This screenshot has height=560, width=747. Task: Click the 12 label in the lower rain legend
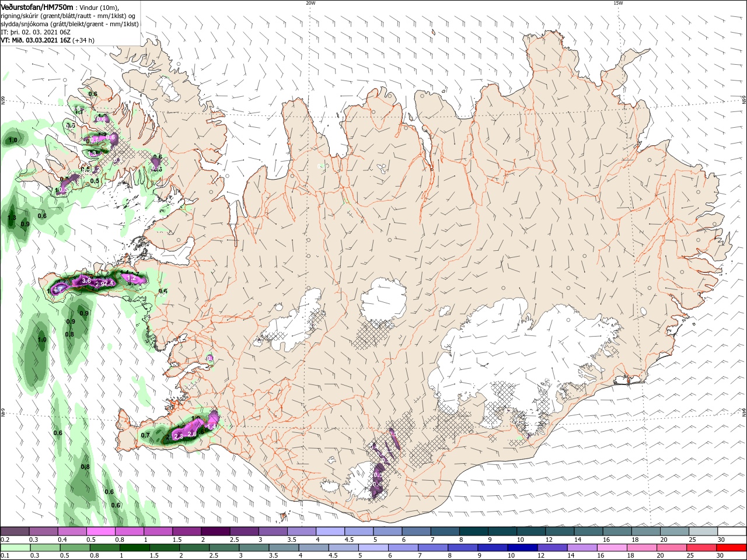[x=541, y=555]
